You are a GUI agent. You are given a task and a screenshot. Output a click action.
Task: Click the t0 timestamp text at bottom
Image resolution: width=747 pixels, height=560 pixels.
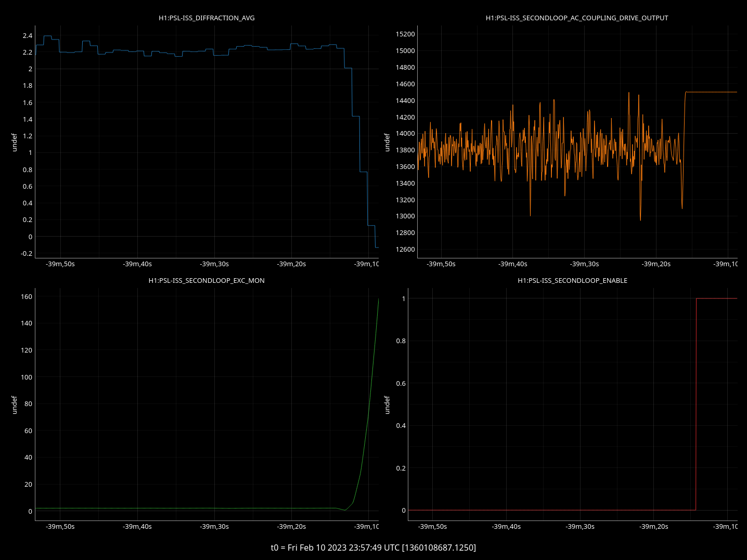(373, 548)
